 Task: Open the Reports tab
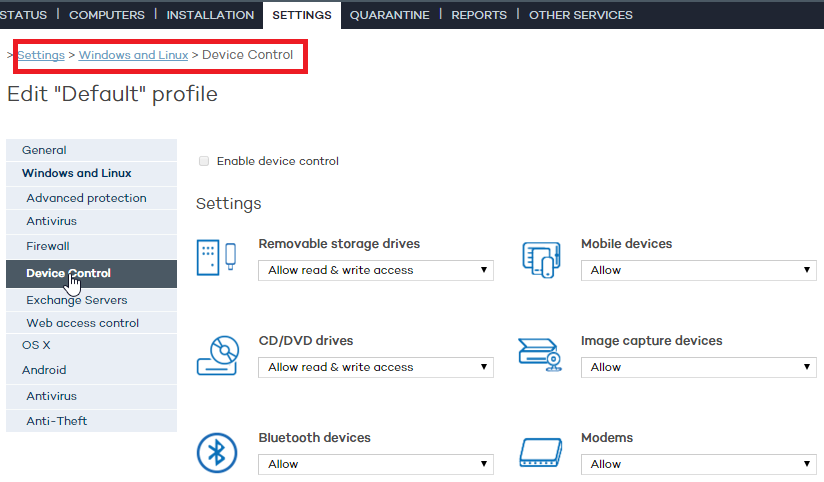[x=479, y=15]
